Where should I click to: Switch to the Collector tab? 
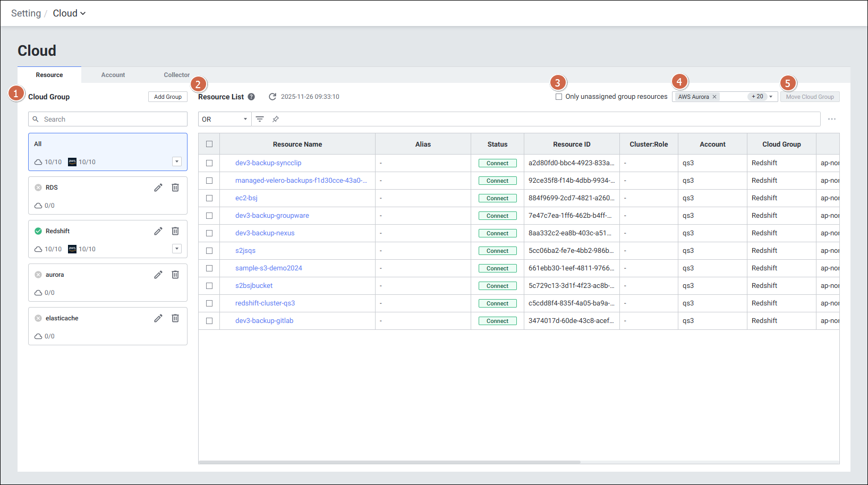176,75
